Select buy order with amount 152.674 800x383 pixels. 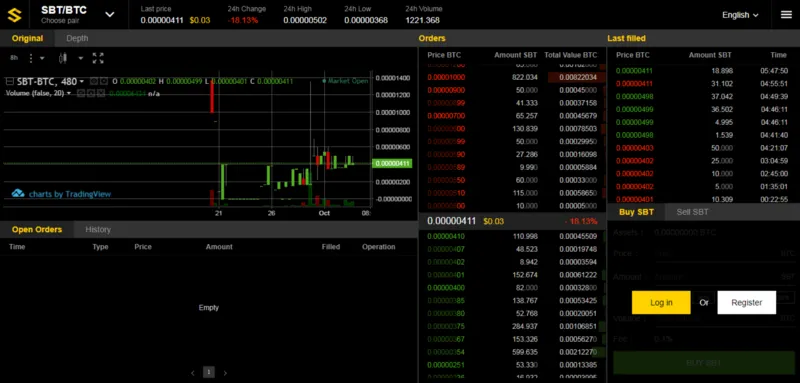click(x=512, y=275)
